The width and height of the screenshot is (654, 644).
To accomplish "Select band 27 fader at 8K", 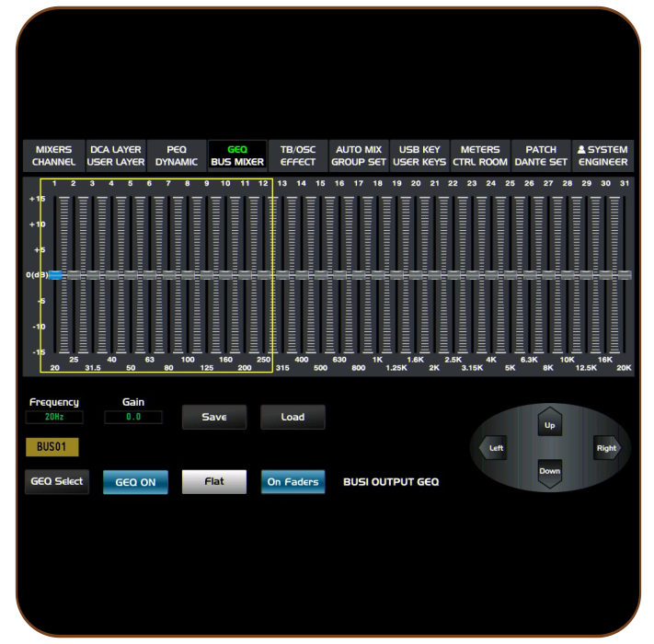I will click(x=548, y=275).
